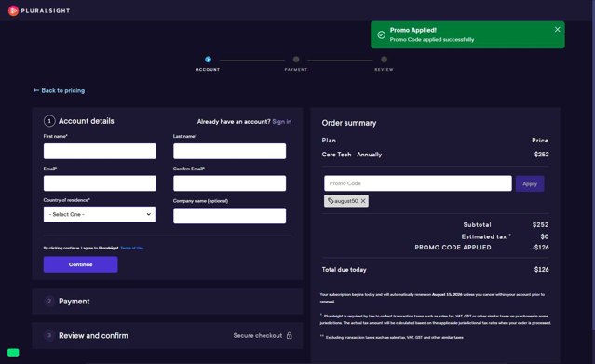Click the PROMO CODE APPLIED label
The height and width of the screenshot is (364, 595).
tap(453, 248)
